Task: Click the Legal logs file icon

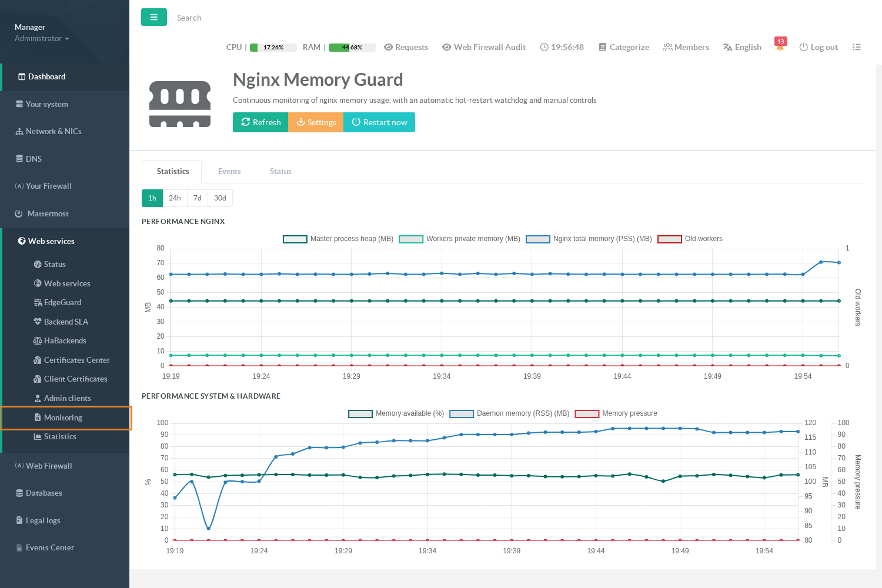Action: click(19, 520)
